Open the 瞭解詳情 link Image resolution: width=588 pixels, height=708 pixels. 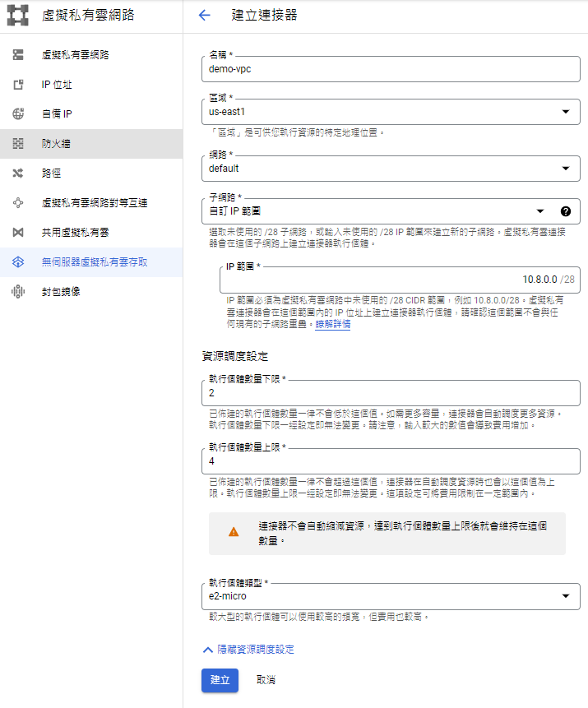point(333,325)
